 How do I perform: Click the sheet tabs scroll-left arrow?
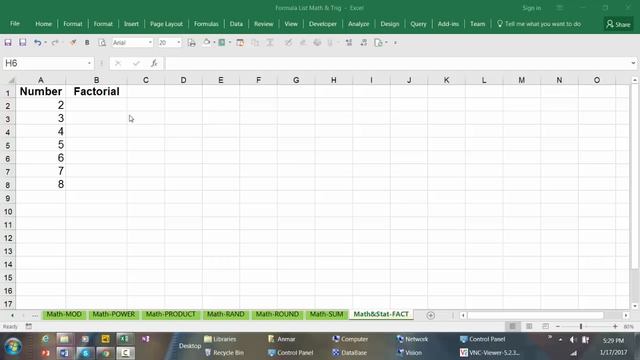[13, 315]
